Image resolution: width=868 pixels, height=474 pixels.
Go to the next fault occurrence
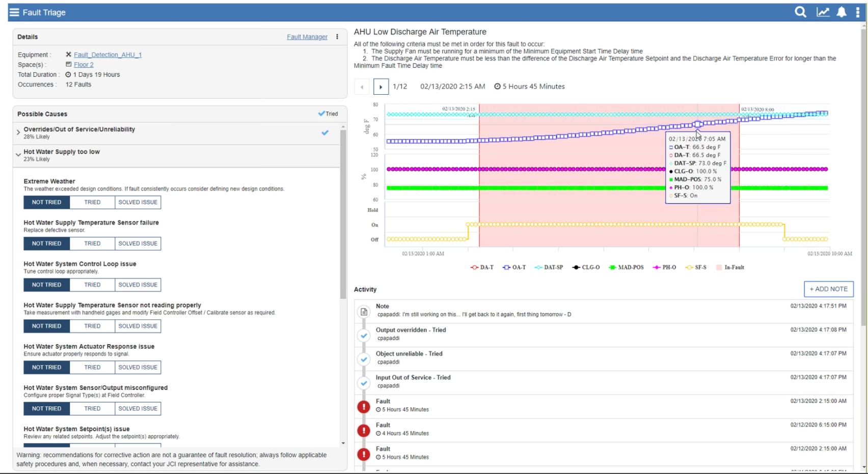[381, 87]
